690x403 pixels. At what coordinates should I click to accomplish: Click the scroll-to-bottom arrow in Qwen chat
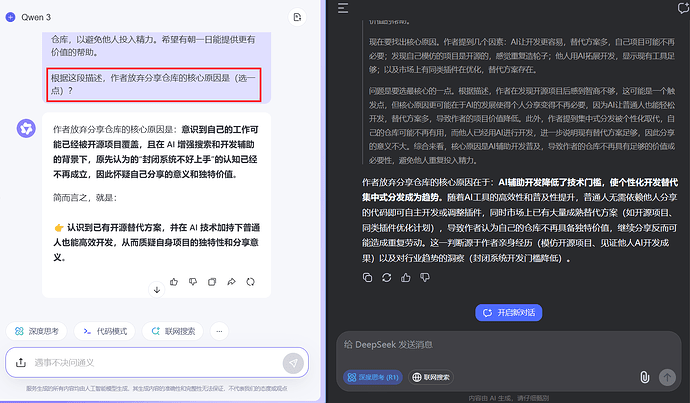157,289
